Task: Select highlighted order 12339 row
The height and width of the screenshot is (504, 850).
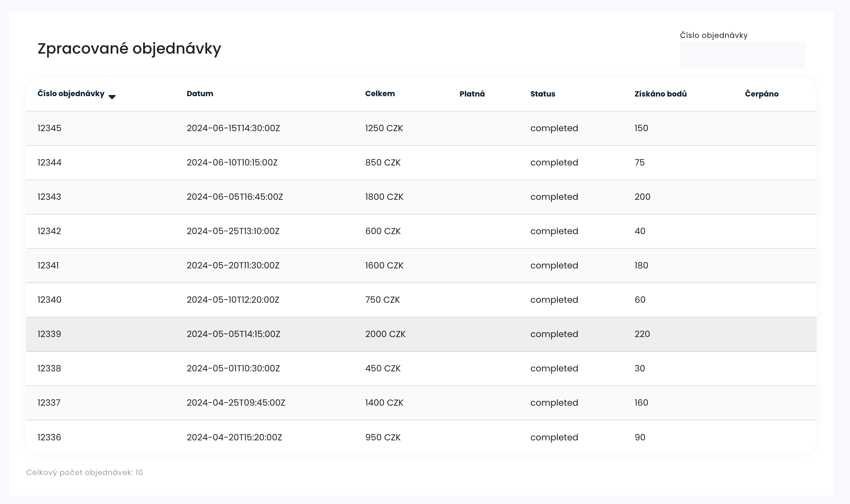Action: click(x=49, y=334)
